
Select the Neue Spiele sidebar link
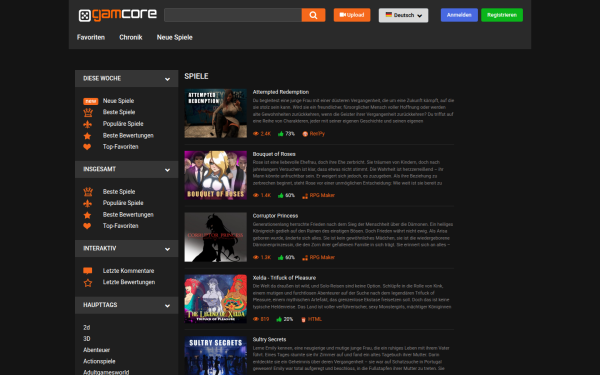point(118,101)
